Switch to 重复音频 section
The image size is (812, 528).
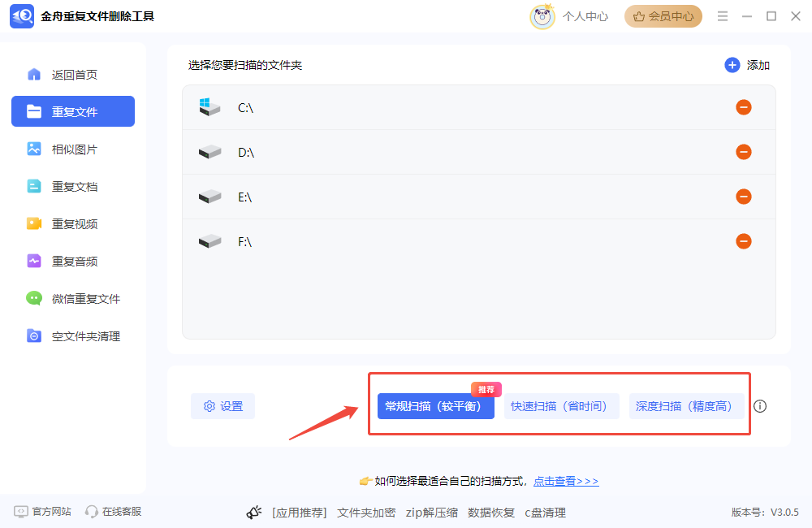coord(73,261)
